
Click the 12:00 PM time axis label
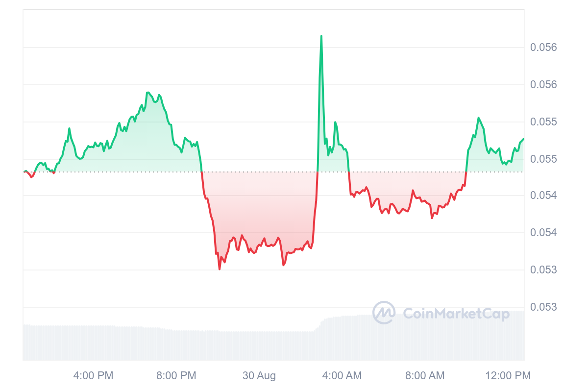click(508, 376)
